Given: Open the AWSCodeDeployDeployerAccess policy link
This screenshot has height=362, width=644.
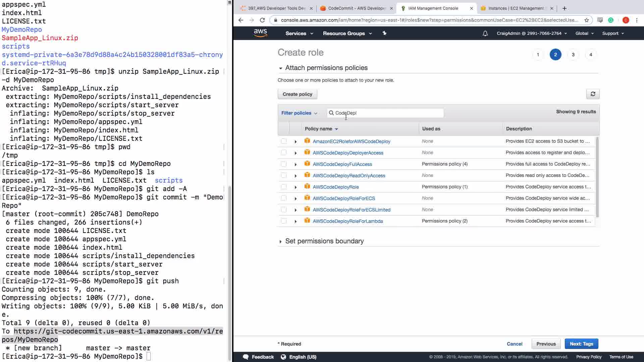Looking at the screenshot, I should click(x=348, y=153).
